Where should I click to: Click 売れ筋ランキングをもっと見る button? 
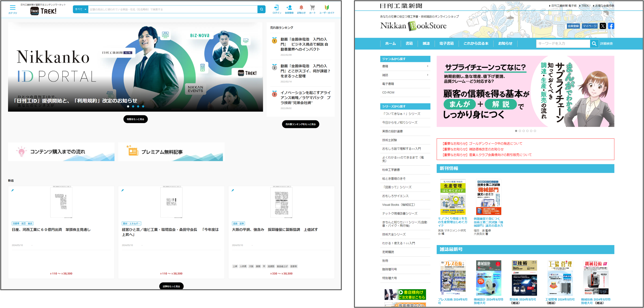coord(300,124)
